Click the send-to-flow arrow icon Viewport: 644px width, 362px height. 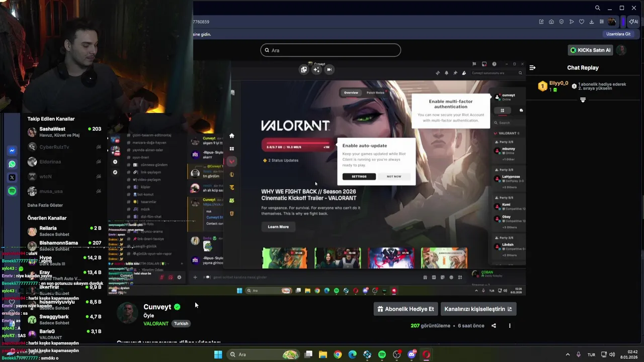572,22
